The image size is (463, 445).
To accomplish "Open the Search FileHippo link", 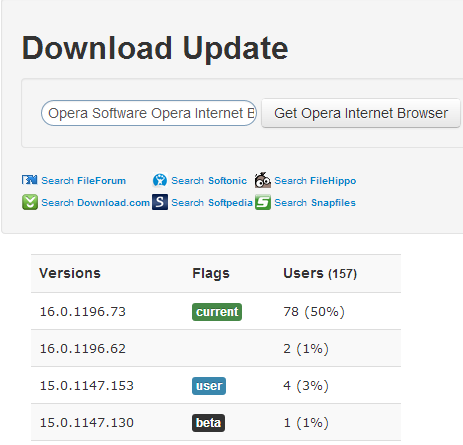I will 315,181.
